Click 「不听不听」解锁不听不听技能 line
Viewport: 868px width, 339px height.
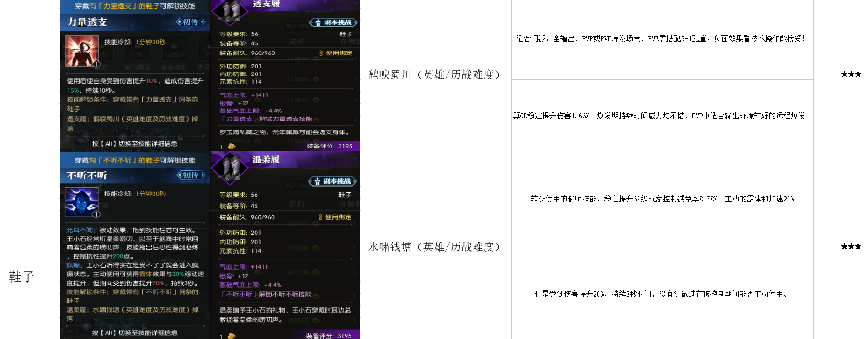click(x=266, y=294)
